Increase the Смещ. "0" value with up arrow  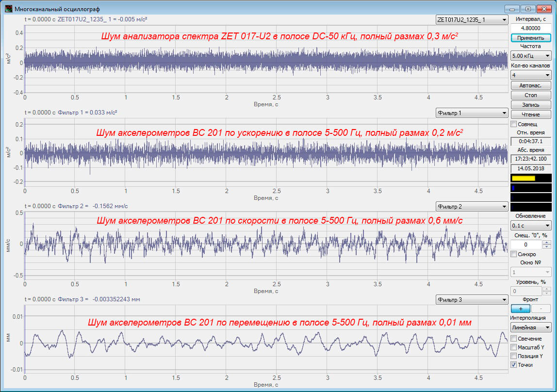(x=546, y=242)
